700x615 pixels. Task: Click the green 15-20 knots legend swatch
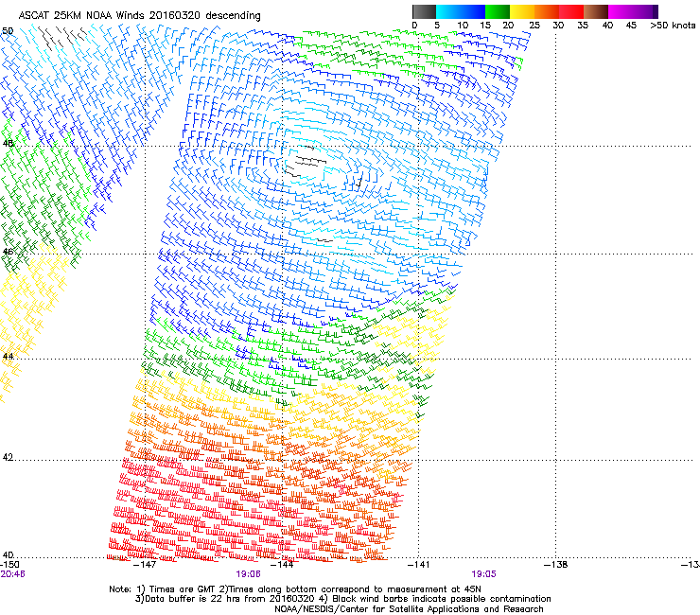(x=498, y=11)
